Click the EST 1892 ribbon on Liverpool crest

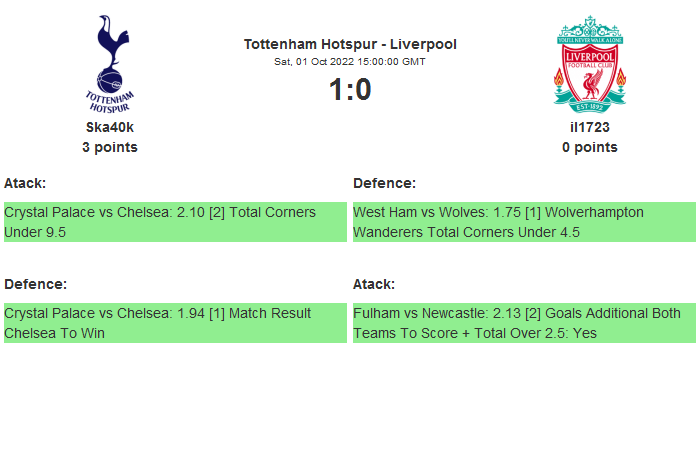click(x=590, y=103)
